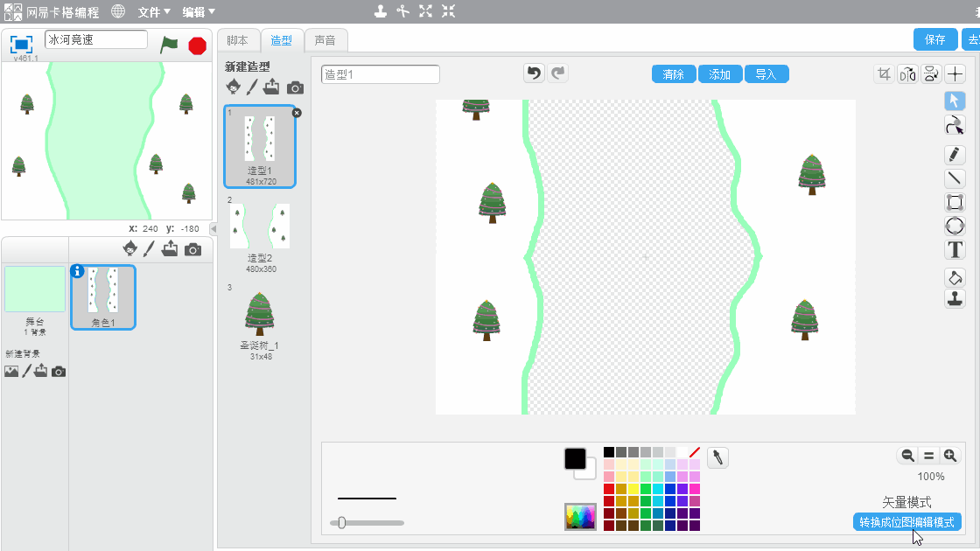980x551 pixels.
Task: Zoom in the paint canvas
Action: point(950,456)
